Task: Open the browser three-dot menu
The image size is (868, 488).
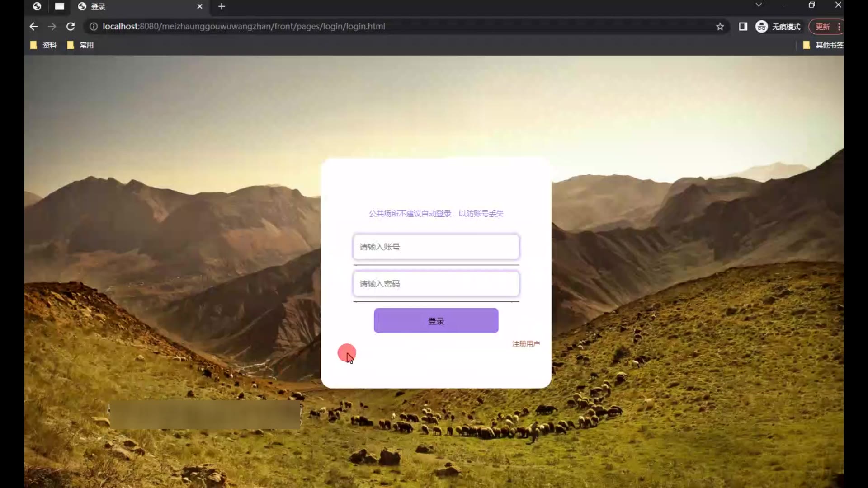Action: click(839, 27)
